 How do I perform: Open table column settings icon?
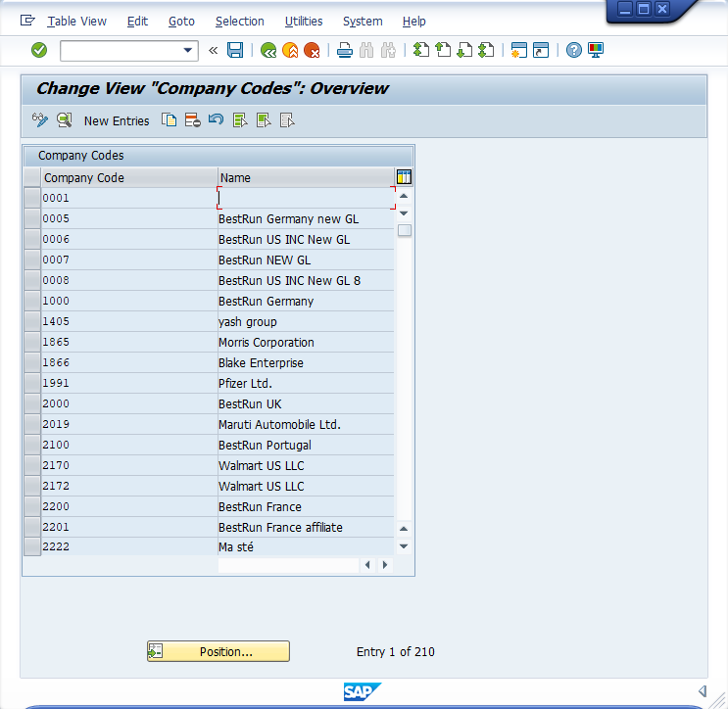[404, 177]
